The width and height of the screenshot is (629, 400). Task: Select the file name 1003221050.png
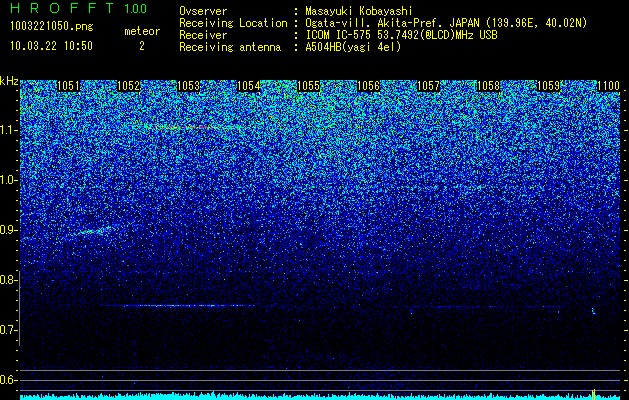click(52, 27)
